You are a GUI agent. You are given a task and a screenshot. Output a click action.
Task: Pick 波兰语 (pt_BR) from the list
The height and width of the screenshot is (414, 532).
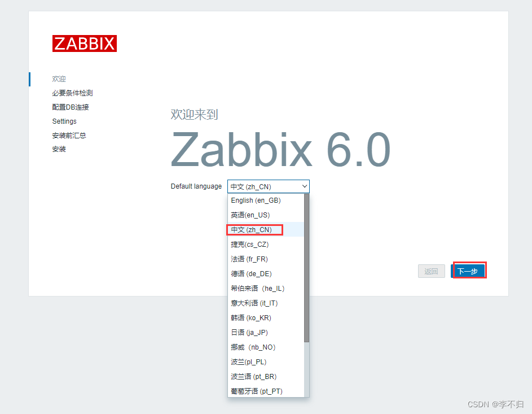click(x=266, y=376)
